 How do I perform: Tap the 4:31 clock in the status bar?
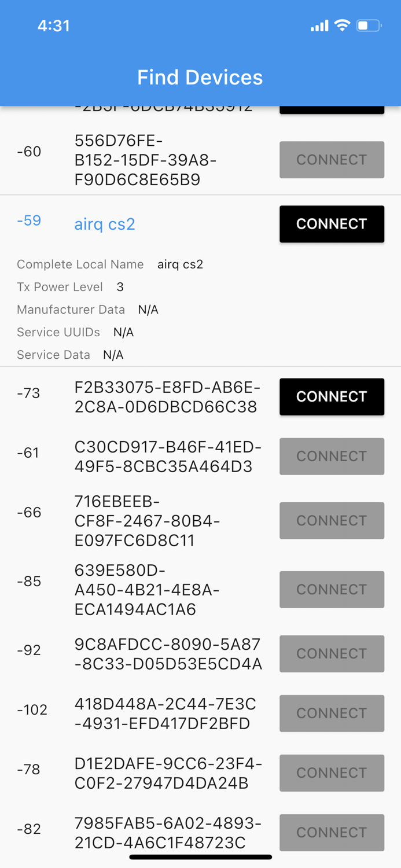coord(54,25)
